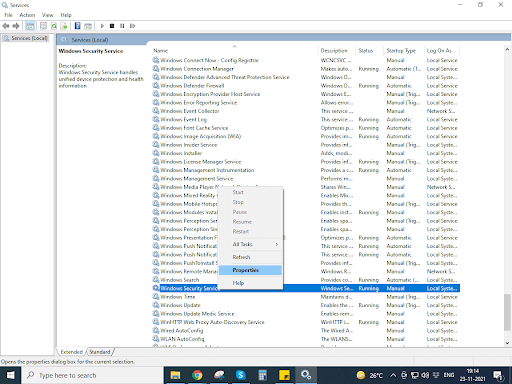Open the File menu

pyautogui.click(x=8, y=15)
